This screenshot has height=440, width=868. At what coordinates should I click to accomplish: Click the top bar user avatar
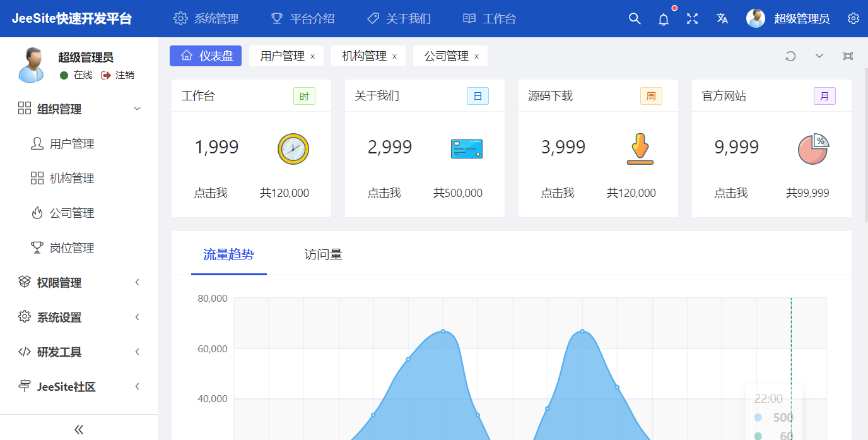coord(756,18)
